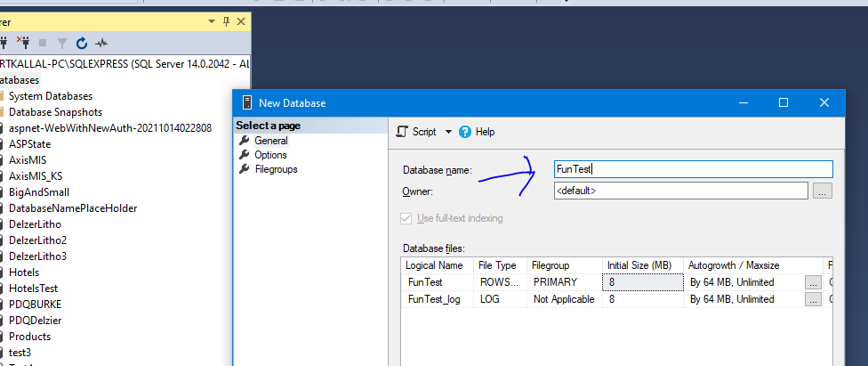Click the wrench icon beside Options
This screenshot has width=868, height=366.
click(x=244, y=155)
